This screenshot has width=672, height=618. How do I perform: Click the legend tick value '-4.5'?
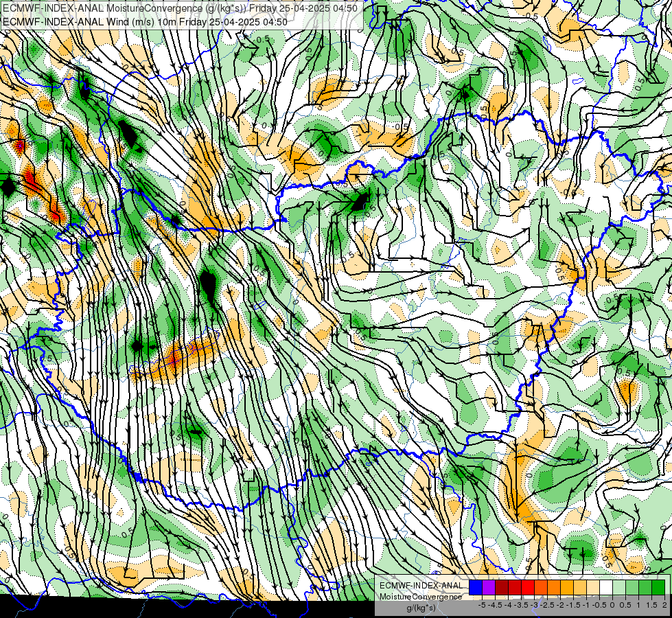coord(495,605)
